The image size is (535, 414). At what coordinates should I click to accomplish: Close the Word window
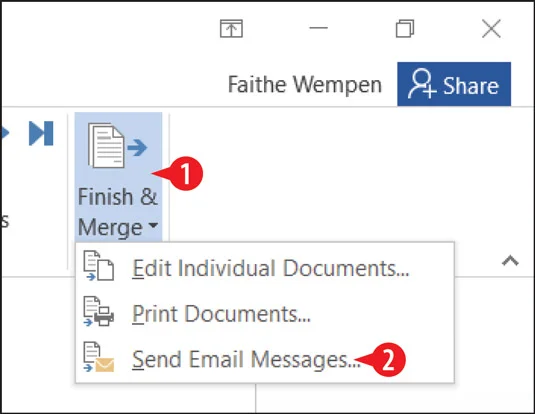coord(491,28)
